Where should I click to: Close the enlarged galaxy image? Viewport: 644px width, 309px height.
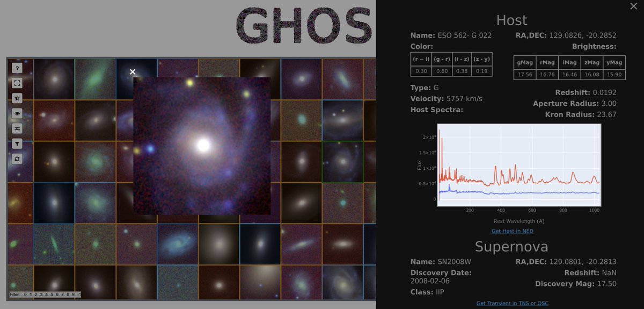coord(133,71)
